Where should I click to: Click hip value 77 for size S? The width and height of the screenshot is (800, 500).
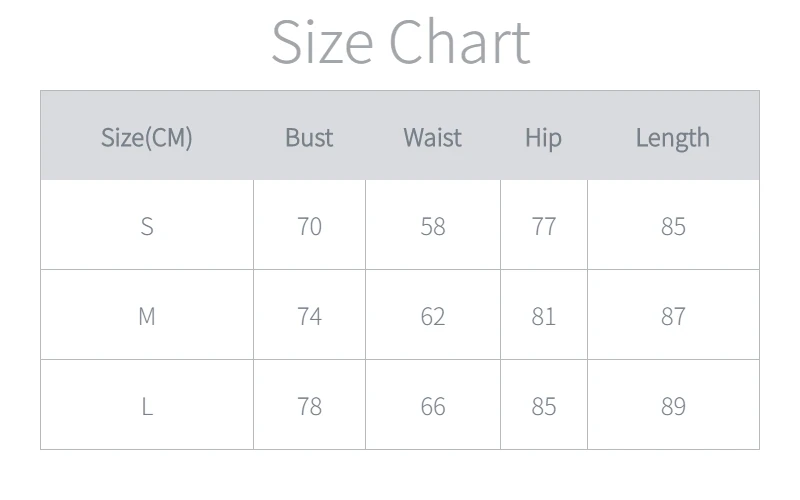(x=543, y=226)
